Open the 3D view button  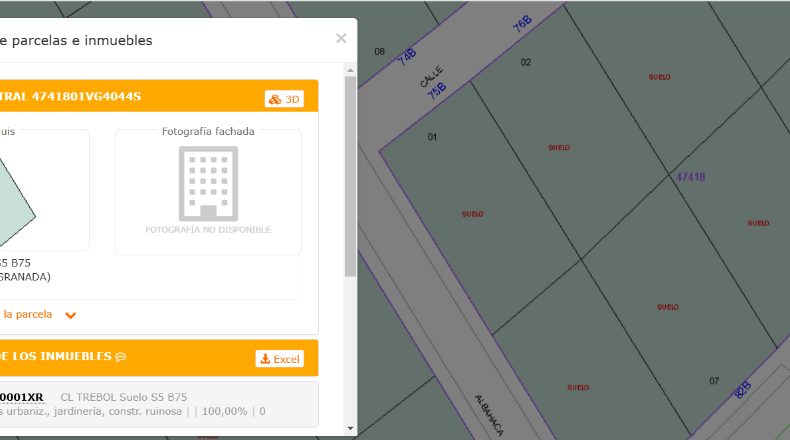pyautogui.click(x=284, y=99)
